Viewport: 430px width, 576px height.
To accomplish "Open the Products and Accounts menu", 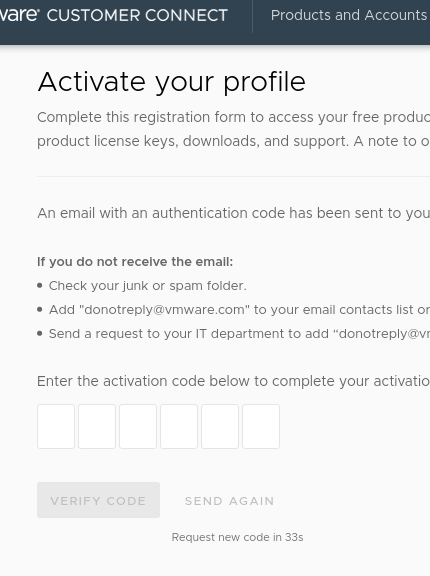I will [349, 15].
